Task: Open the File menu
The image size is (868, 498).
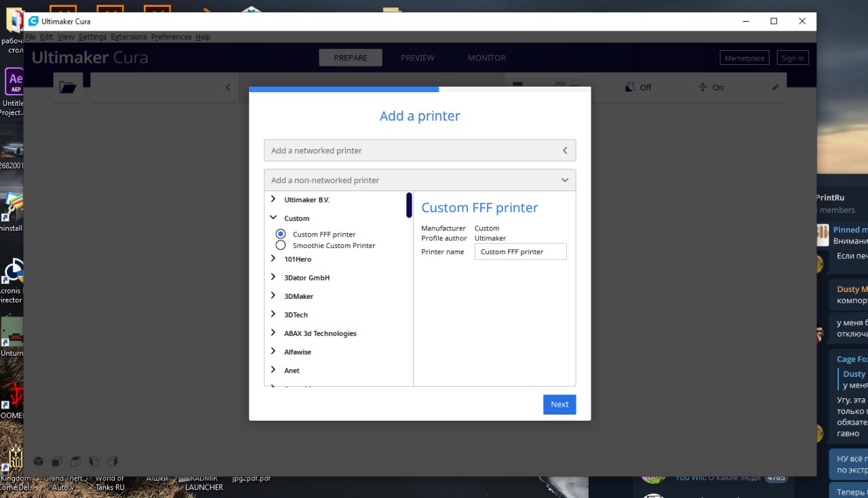Action: 31,37
